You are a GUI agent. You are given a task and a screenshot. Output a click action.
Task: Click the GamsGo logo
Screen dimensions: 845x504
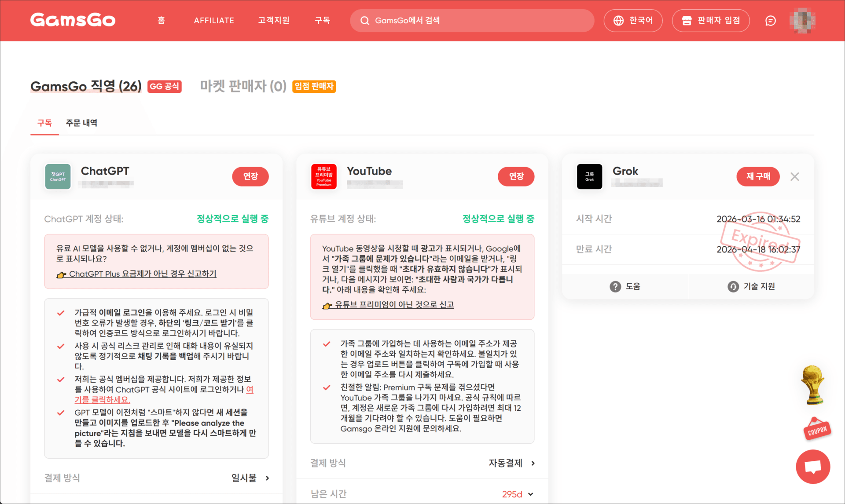tap(73, 20)
